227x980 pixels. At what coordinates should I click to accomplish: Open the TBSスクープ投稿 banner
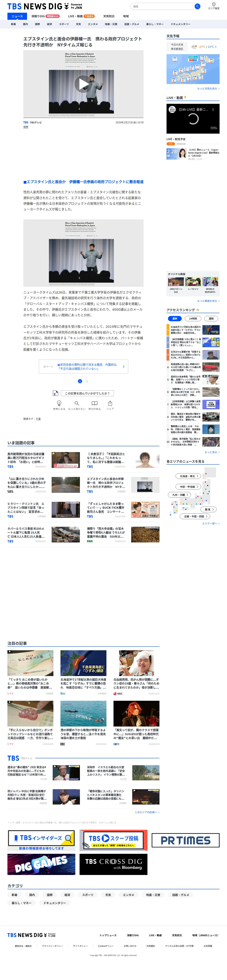pyautogui.click(x=113, y=840)
